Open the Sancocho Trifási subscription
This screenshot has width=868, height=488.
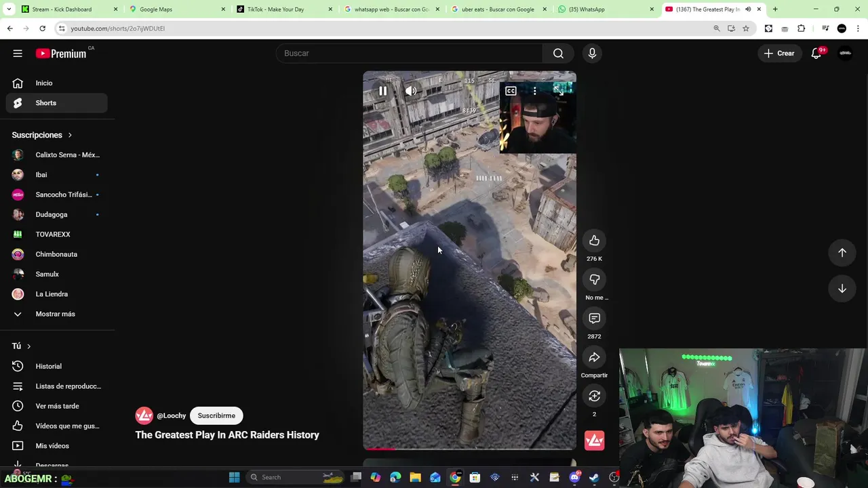[x=57, y=195]
